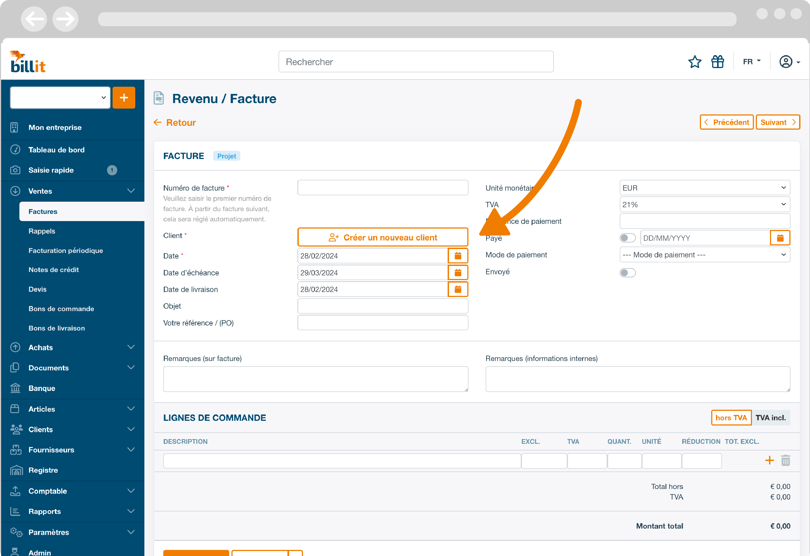Click the favorites star icon

pos(694,62)
